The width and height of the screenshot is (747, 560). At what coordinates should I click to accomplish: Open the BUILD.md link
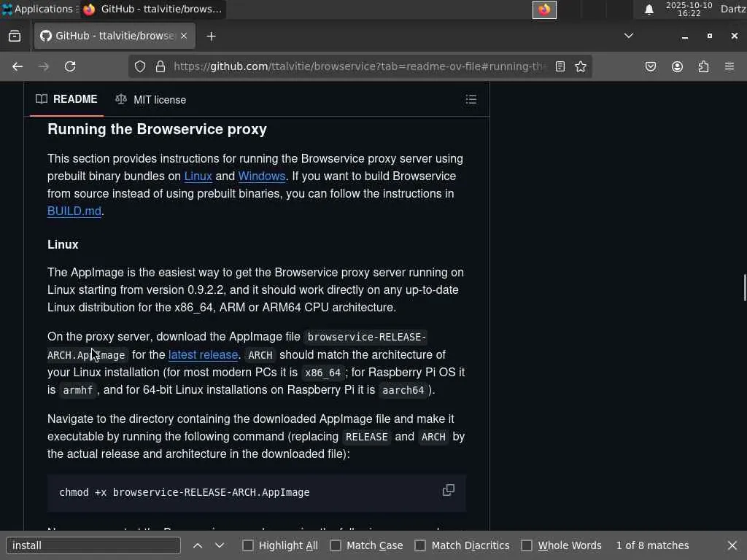(74, 211)
